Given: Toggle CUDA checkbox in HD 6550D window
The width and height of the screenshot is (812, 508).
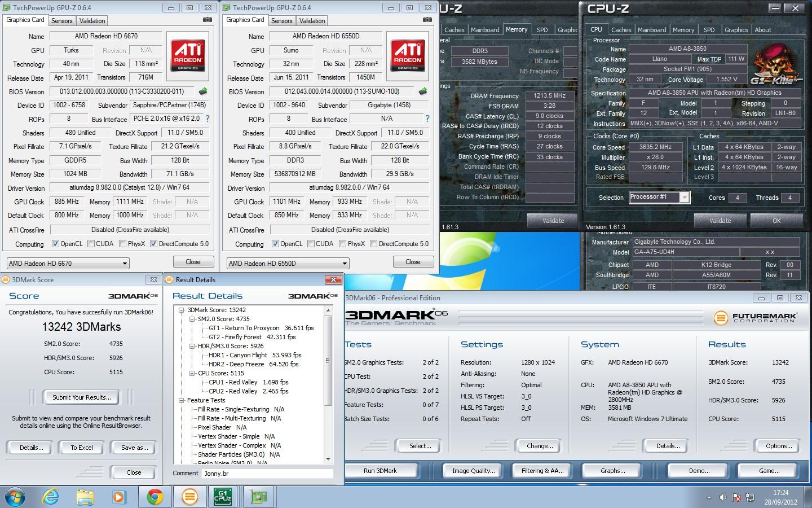Looking at the screenshot, I should 311,244.
